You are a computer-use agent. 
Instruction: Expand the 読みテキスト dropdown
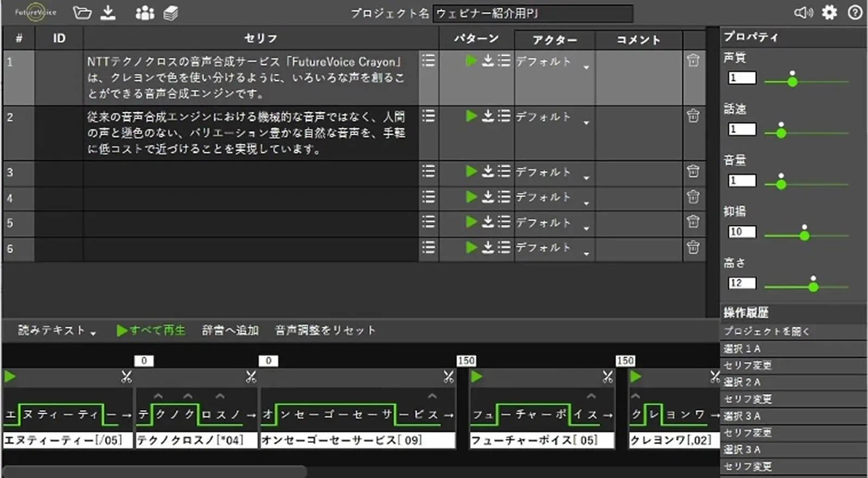pos(57,331)
